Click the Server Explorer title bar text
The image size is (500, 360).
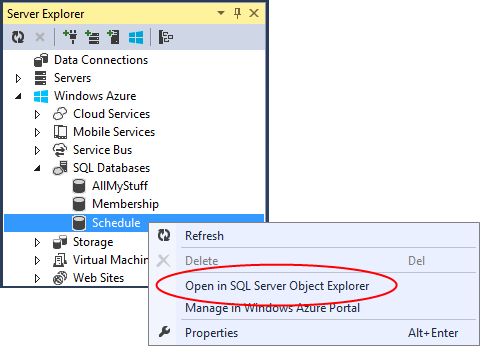coord(46,14)
